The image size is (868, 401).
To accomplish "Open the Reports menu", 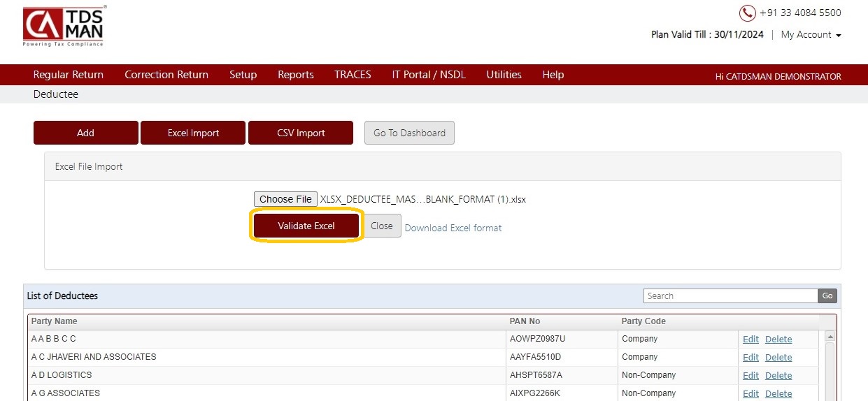I will (x=296, y=75).
